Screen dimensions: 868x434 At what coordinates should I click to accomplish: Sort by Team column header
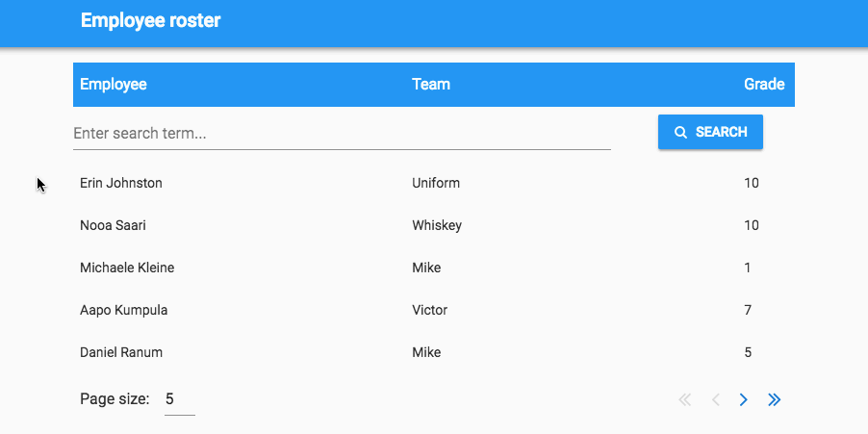tap(431, 84)
